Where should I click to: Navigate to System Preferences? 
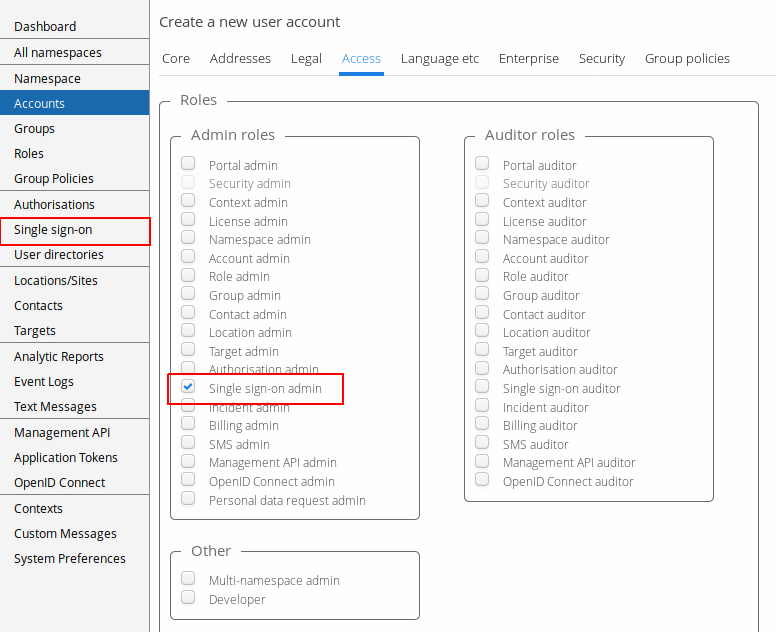[x=70, y=559]
